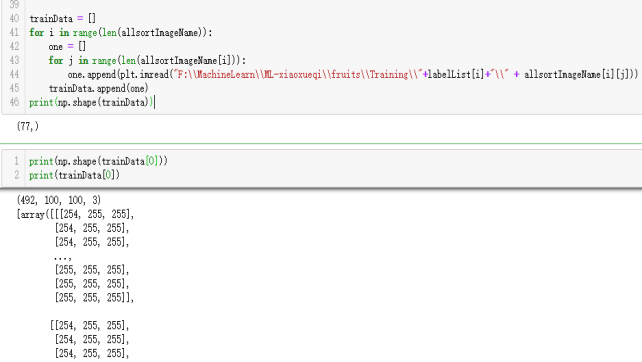The height and width of the screenshot is (362, 642).
Task: Click 'labelList[i]' in the append line
Action: (x=456, y=75)
